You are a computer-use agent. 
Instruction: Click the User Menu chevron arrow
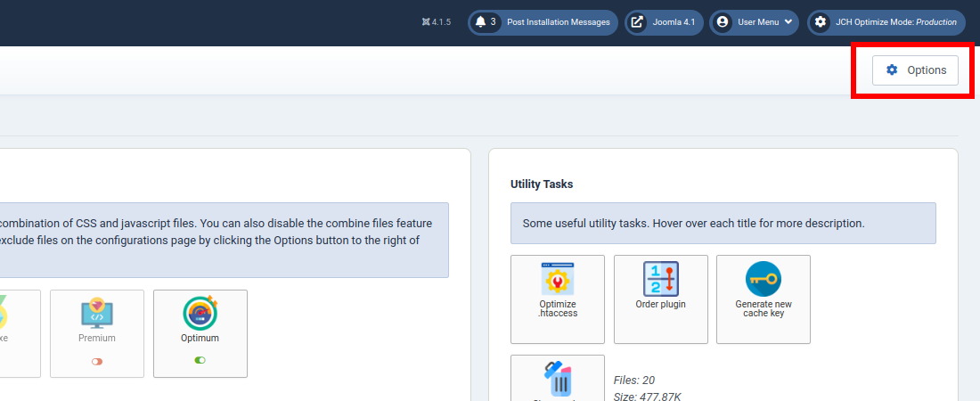click(x=788, y=22)
